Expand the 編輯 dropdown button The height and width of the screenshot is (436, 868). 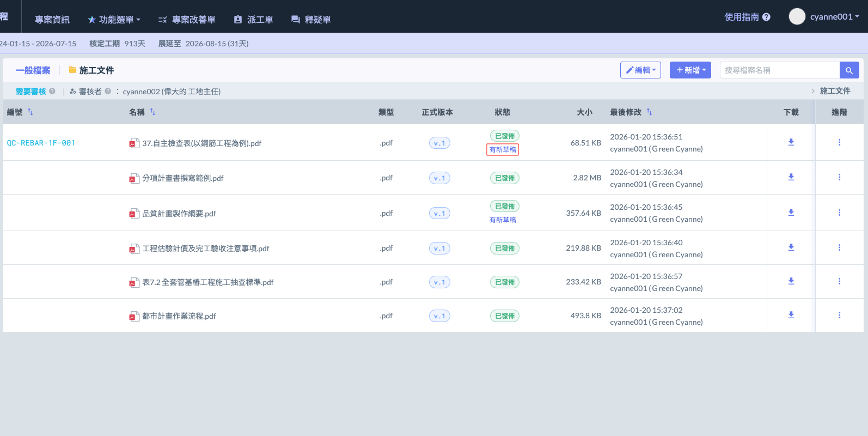point(640,70)
